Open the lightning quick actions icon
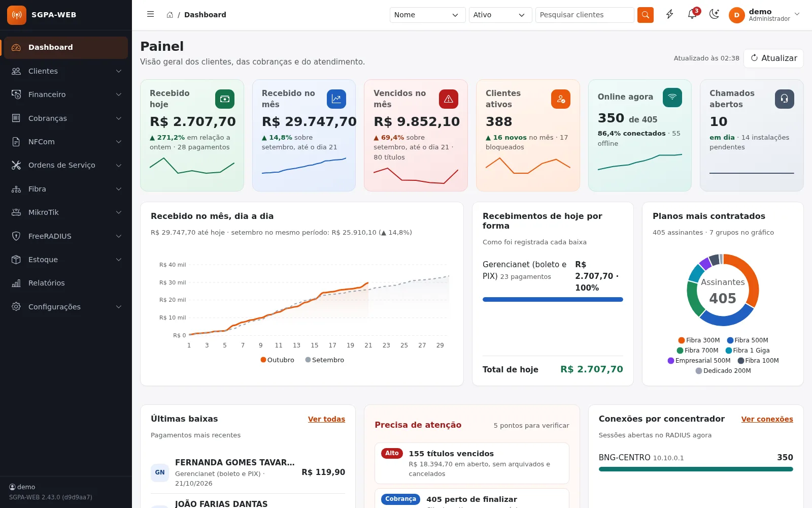Image resolution: width=812 pixels, height=508 pixels. pyautogui.click(x=670, y=15)
